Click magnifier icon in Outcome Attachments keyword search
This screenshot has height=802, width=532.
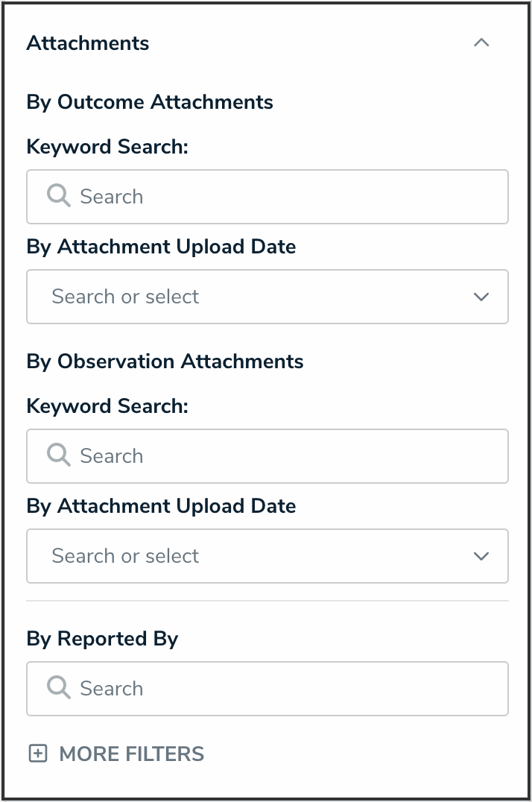58,196
